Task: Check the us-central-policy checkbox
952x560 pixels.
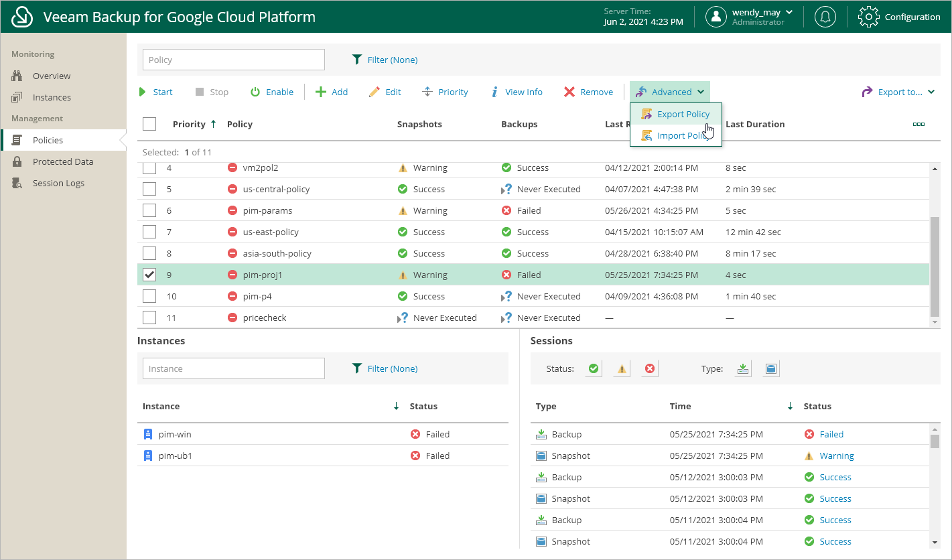Action: pyautogui.click(x=149, y=189)
